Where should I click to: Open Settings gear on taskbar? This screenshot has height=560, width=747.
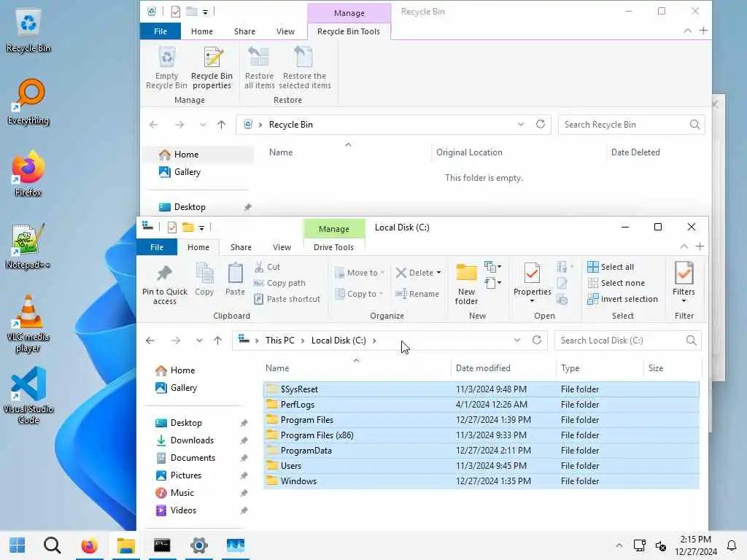pos(198,545)
